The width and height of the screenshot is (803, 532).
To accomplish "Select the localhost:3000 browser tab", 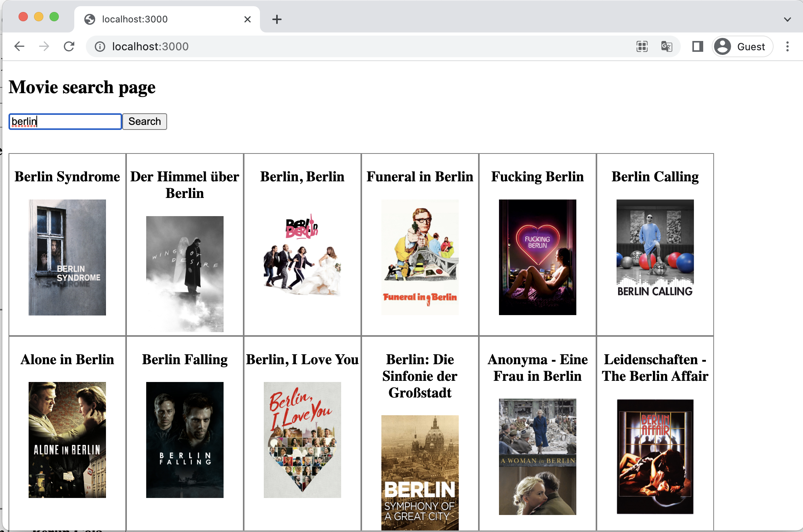I will click(167, 19).
